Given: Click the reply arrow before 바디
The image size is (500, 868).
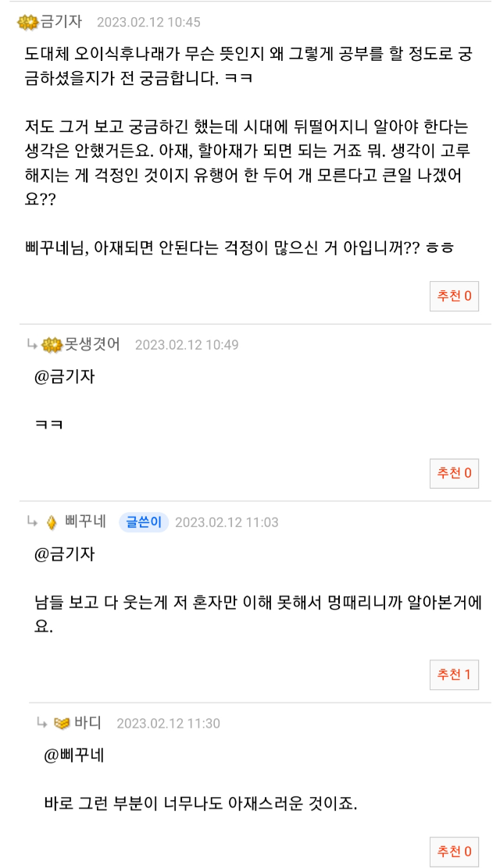Looking at the screenshot, I should point(44,723).
